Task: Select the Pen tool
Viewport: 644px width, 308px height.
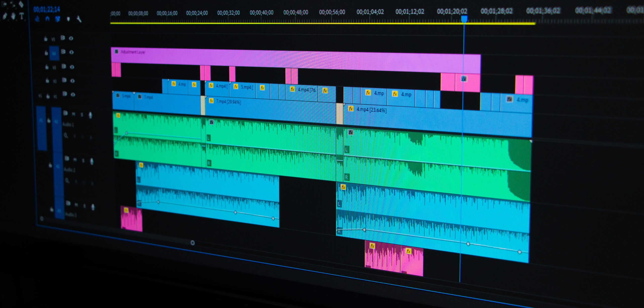Action: click(x=5, y=16)
